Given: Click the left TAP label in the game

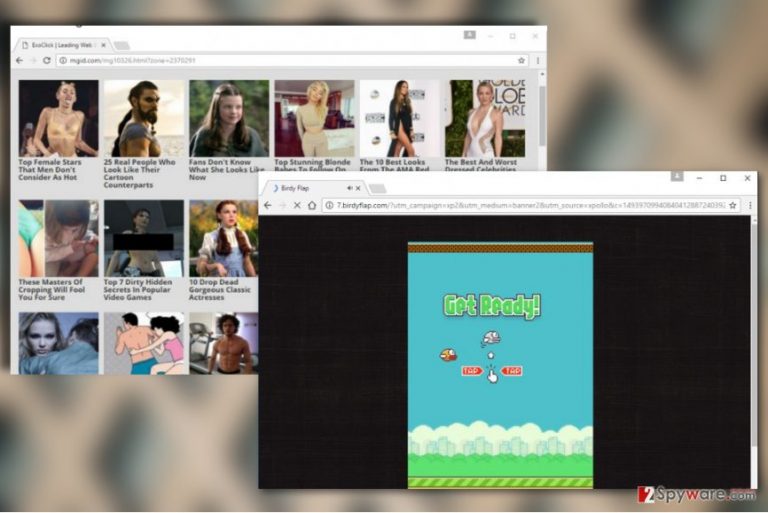Looking at the screenshot, I should coord(471,371).
